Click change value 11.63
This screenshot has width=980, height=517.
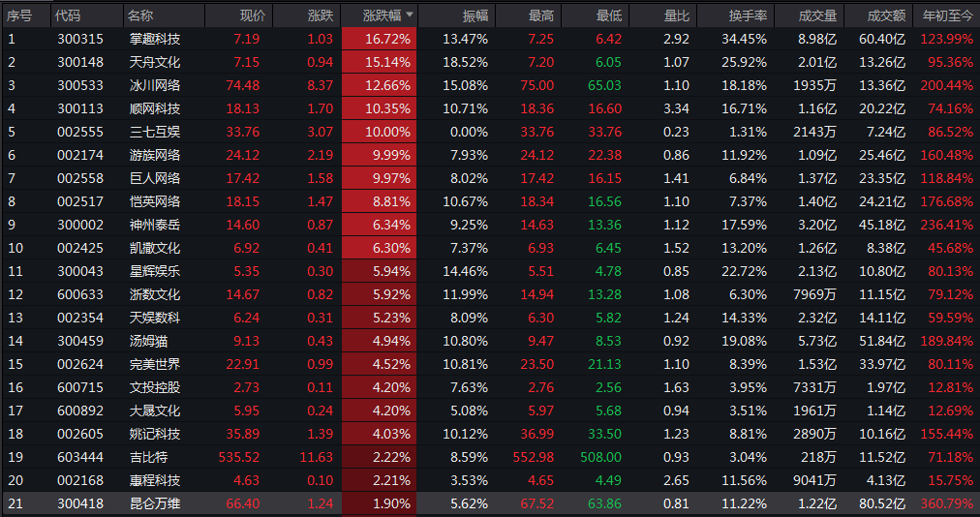(x=317, y=457)
